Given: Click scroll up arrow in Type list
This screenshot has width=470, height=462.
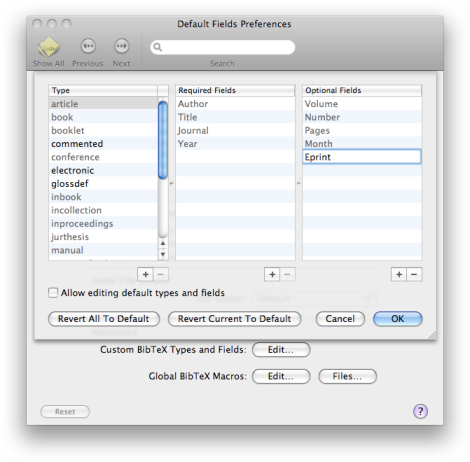Looking at the screenshot, I should click(x=163, y=243).
